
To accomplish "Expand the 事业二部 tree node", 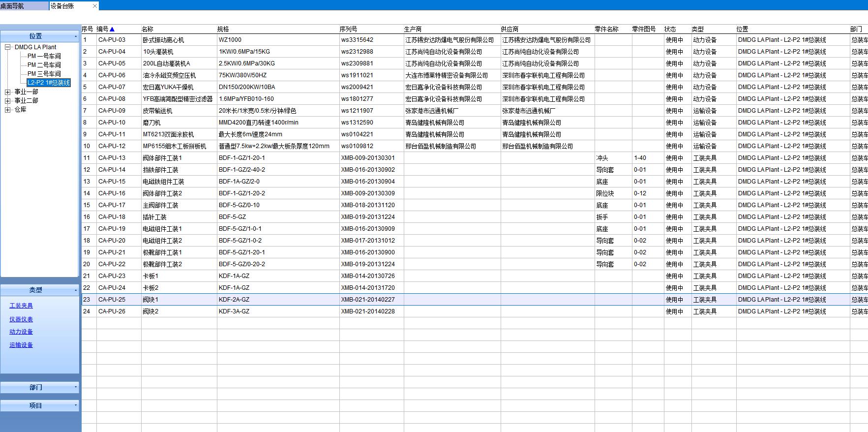I will point(8,101).
